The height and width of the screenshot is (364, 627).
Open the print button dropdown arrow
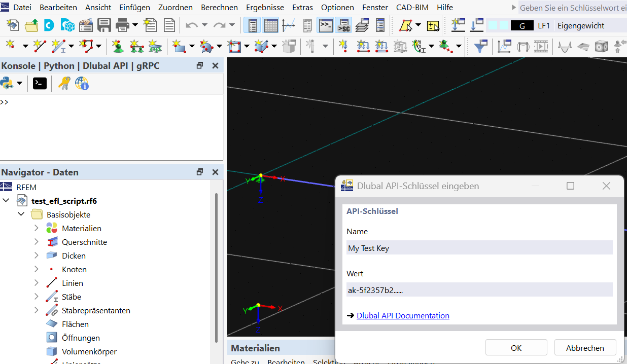pos(135,25)
